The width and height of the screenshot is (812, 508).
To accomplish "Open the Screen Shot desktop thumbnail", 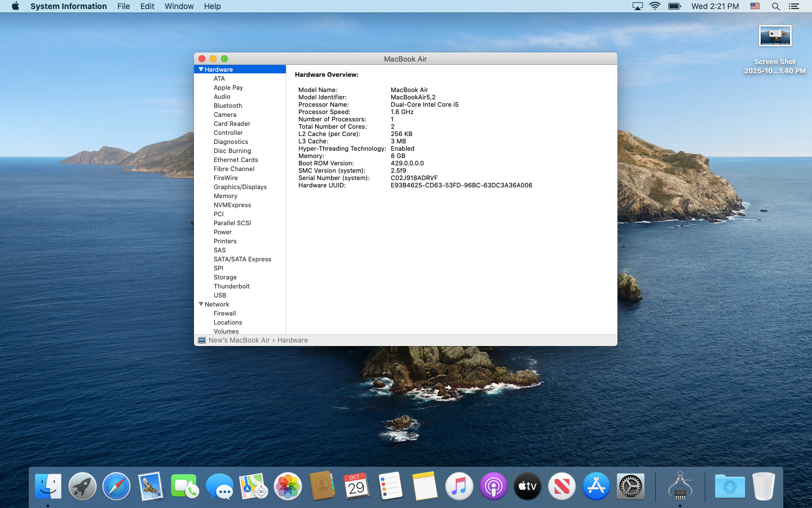I will pos(775,36).
